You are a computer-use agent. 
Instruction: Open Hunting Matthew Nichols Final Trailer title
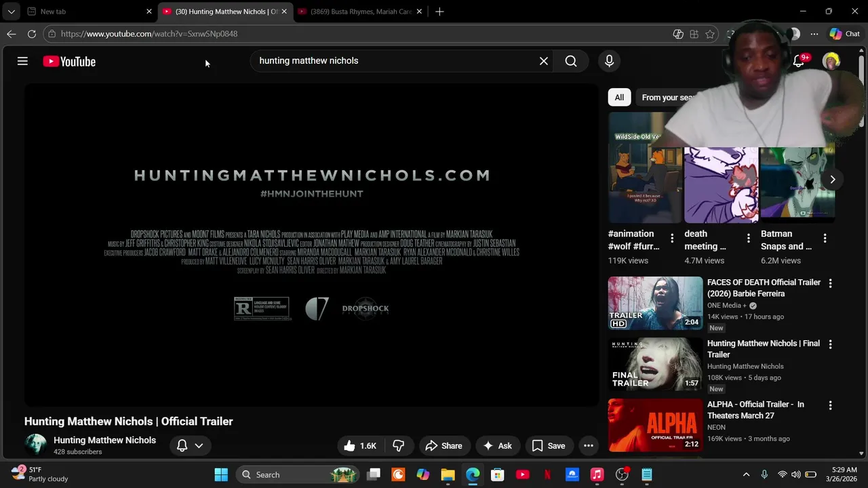click(764, 349)
